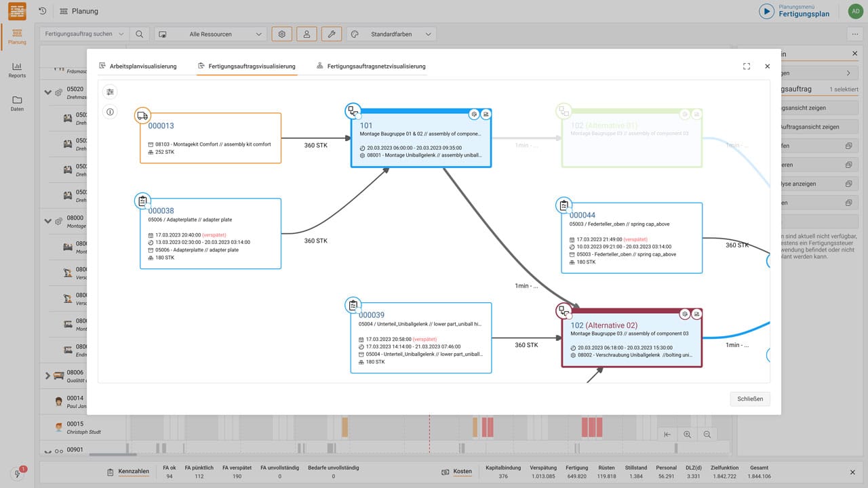The width and height of the screenshot is (868, 488).
Task: Click the wrench toolbar button
Action: click(x=331, y=34)
